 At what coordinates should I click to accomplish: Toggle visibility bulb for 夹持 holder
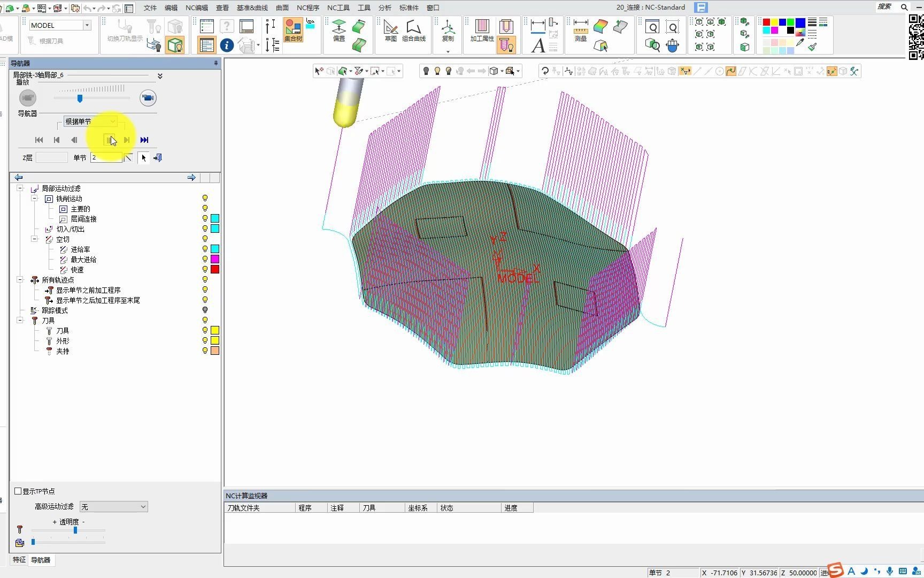[x=205, y=351]
